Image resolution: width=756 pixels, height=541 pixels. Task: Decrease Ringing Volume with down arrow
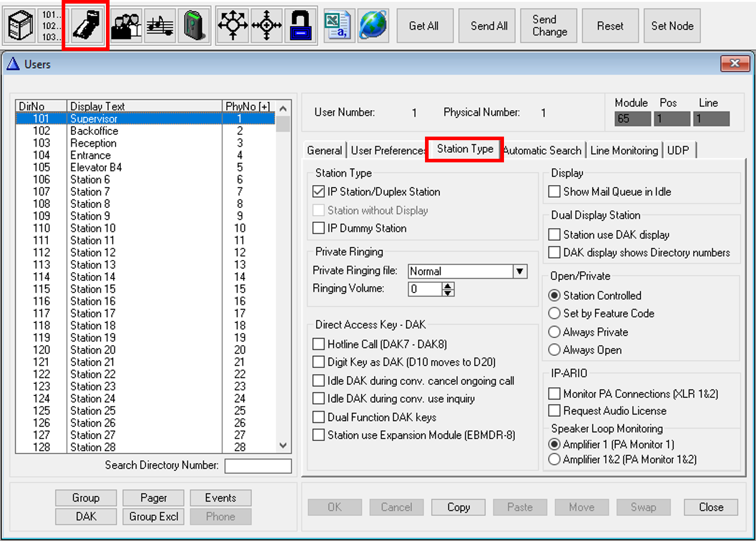click(x=448, y=293)
